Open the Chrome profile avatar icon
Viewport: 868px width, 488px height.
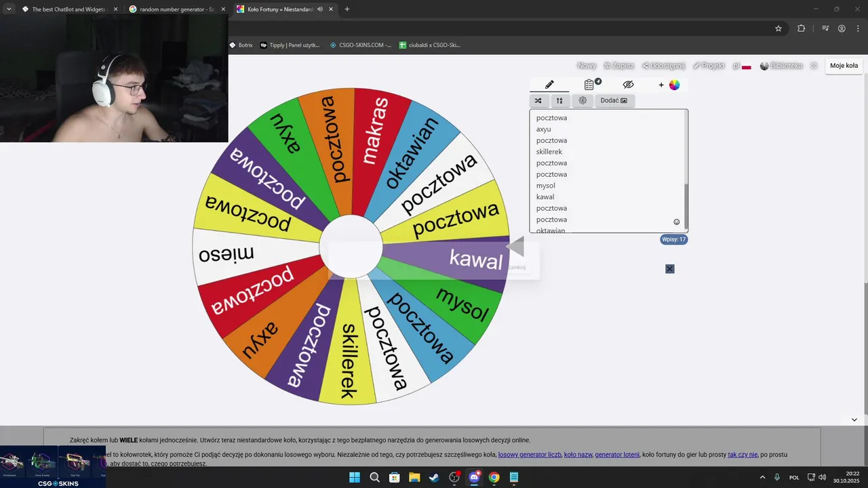tap(842, 28)
